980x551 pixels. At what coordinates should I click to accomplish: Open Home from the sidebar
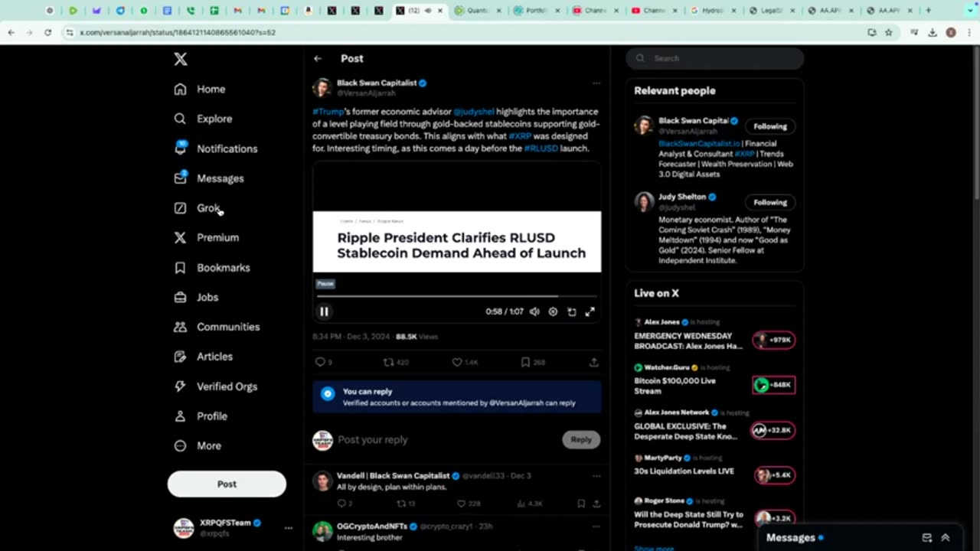[x=200, y=89]
